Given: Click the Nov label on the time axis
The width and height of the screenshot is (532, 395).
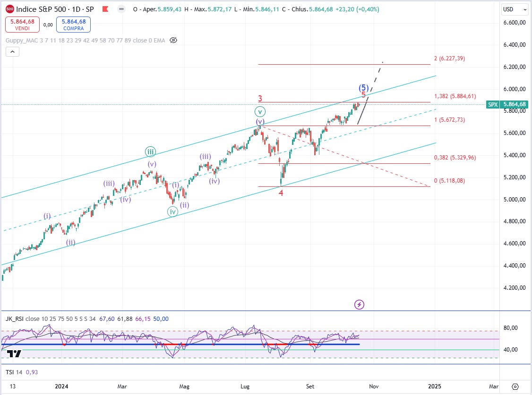Looking at the screenshot, I should point(374,386).
